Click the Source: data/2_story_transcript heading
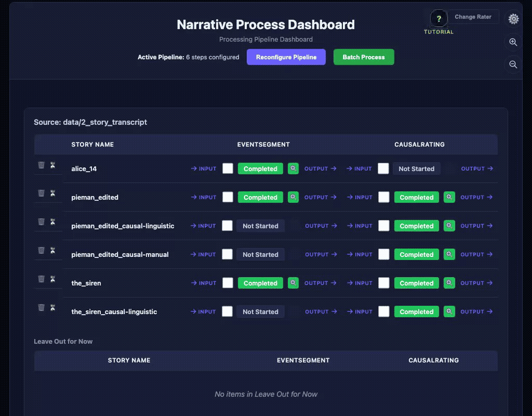 [90, 122]
